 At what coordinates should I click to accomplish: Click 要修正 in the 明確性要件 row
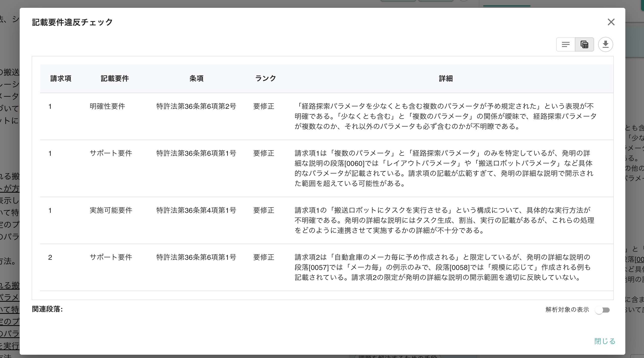click(264, 106)
